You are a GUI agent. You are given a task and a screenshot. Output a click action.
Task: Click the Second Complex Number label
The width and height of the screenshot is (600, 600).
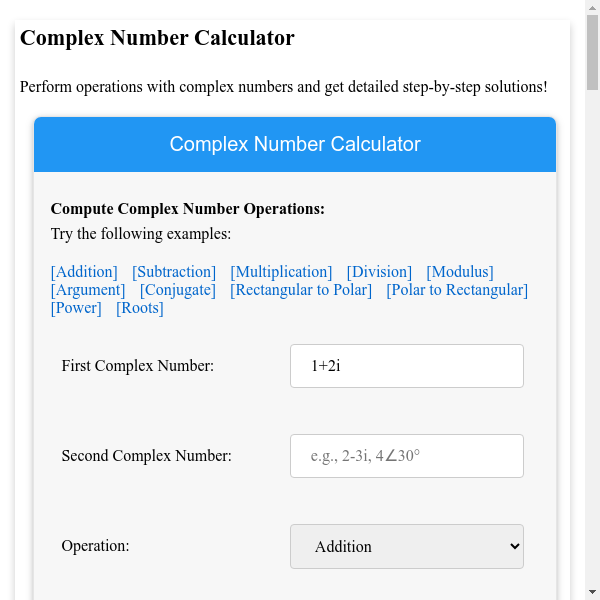(147, 456)
